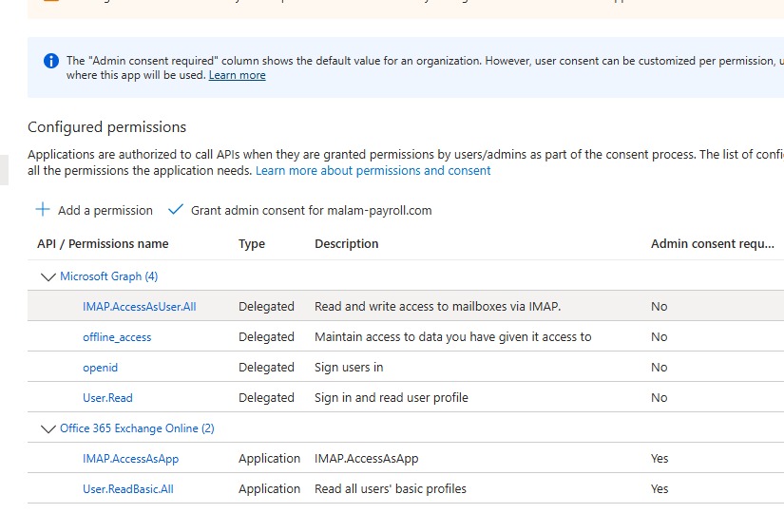Click the Delegated type cell for openid
This screenshot has width=784, height=532.
(x=266, y=368)
